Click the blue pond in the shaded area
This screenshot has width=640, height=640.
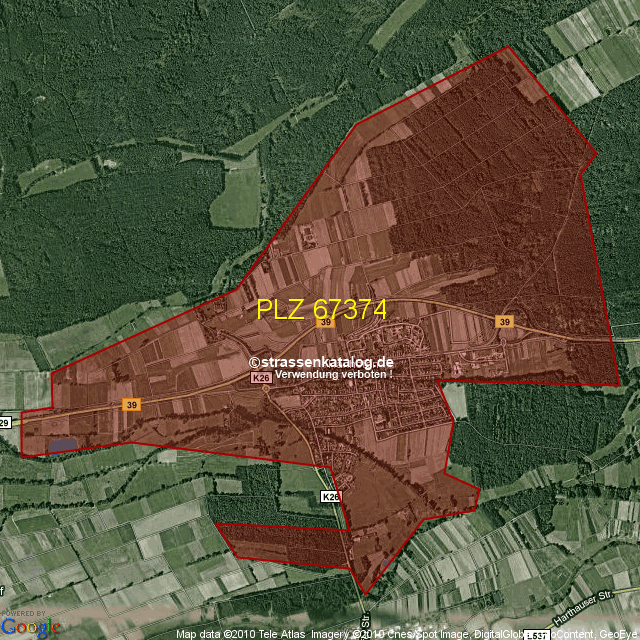[61, 444]
